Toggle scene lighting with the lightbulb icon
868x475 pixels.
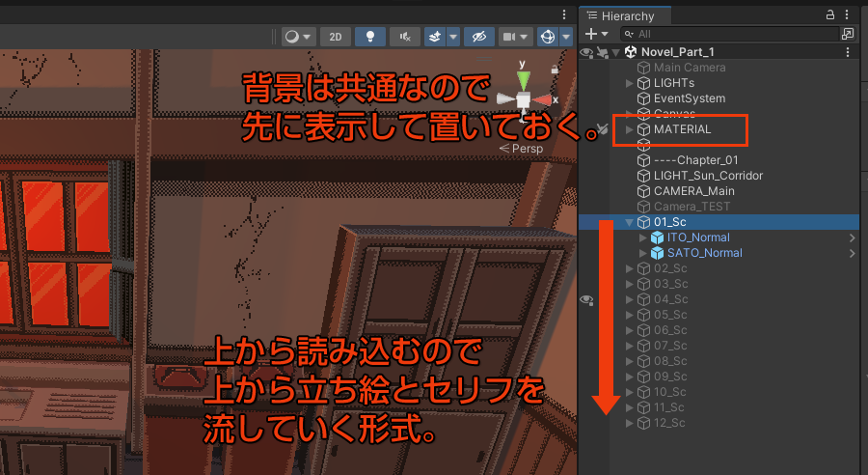click(369, 37)
